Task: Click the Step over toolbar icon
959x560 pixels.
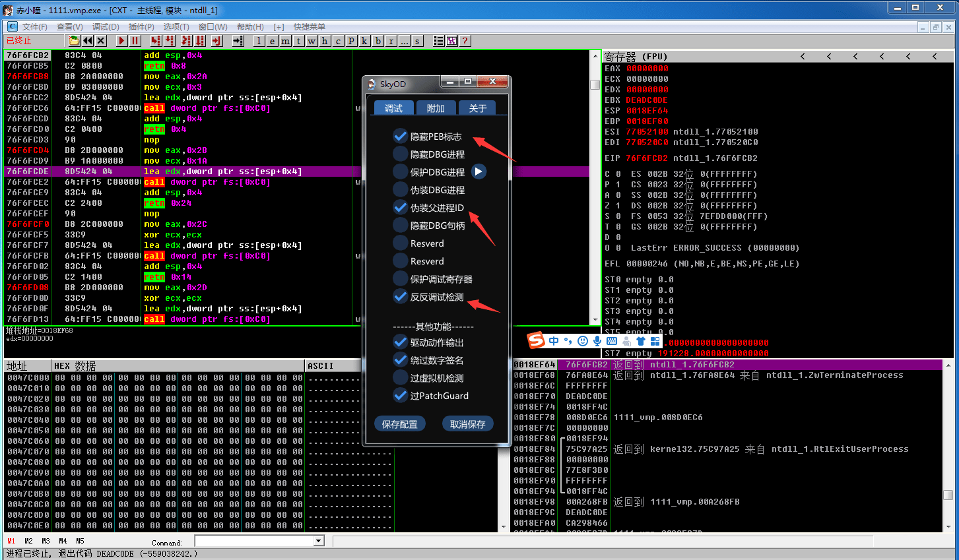Action: (169, 41)
